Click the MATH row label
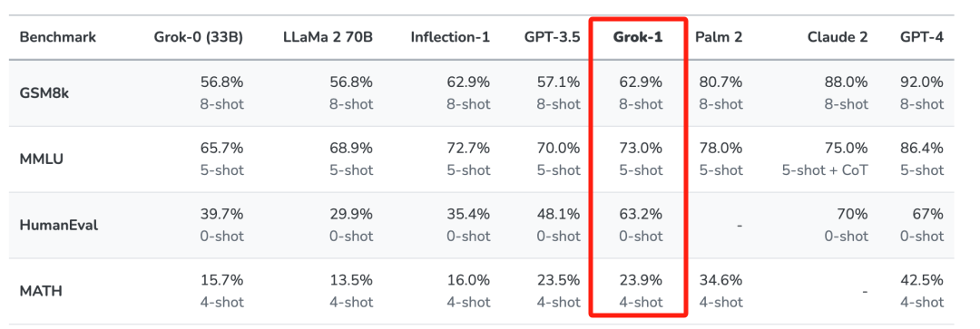 coord(41,291)
